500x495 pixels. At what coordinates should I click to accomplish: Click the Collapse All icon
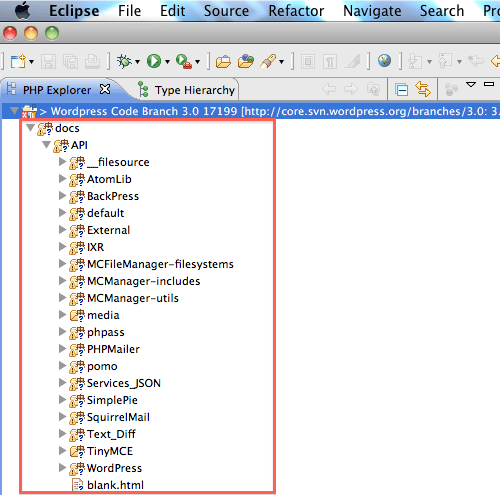pos(401,90)
